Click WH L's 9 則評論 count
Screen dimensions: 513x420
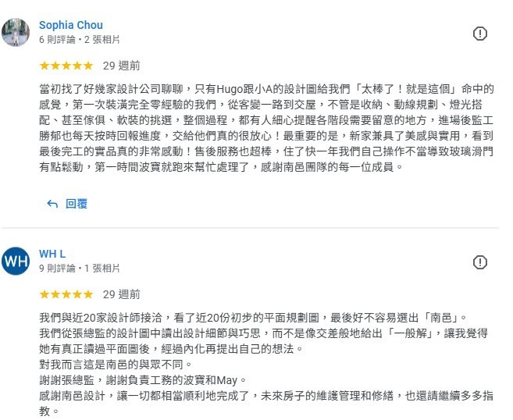point(57,269)
